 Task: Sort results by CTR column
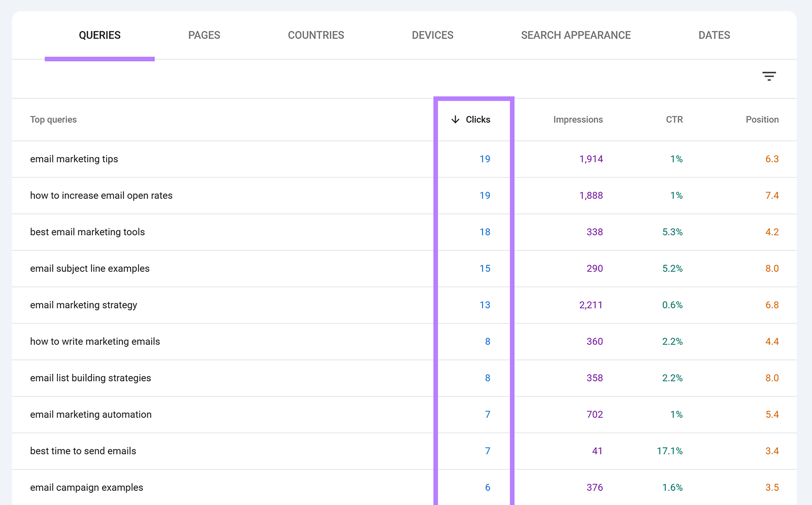coord(674,120)
